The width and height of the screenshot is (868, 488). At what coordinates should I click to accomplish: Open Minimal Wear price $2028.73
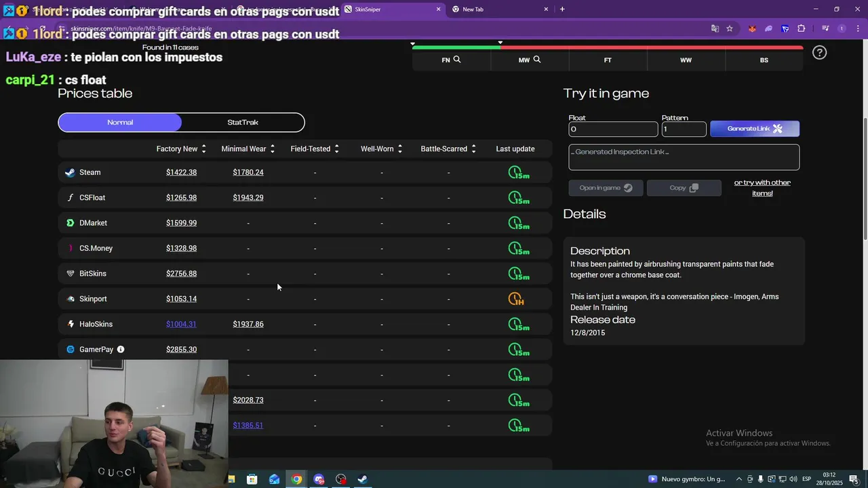(x=248, y=400)
